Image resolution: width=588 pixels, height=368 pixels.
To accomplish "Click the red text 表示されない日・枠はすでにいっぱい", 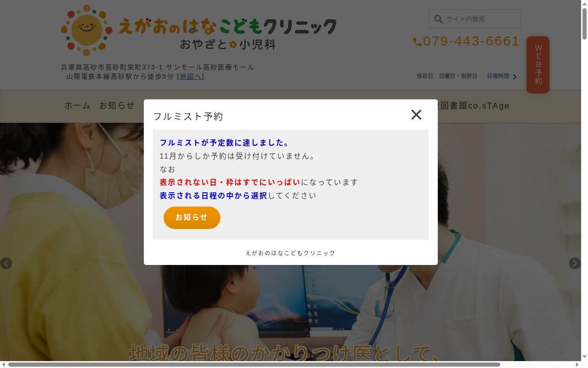I will [230, 183].
